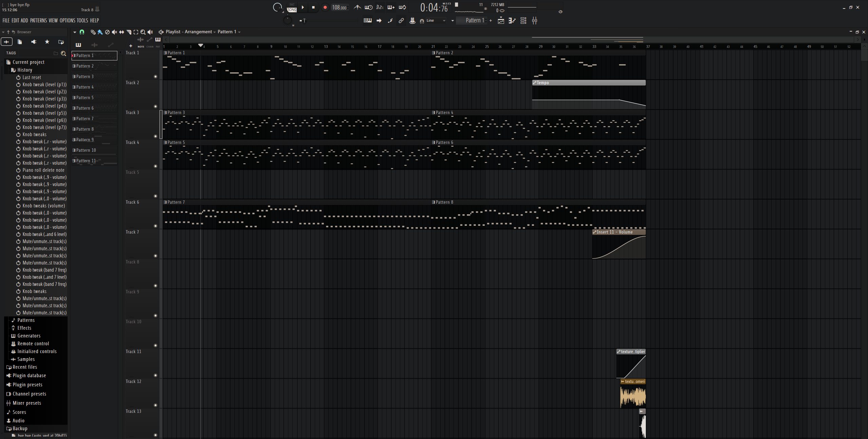Click the overdub blend recording icon

(391, 7)
